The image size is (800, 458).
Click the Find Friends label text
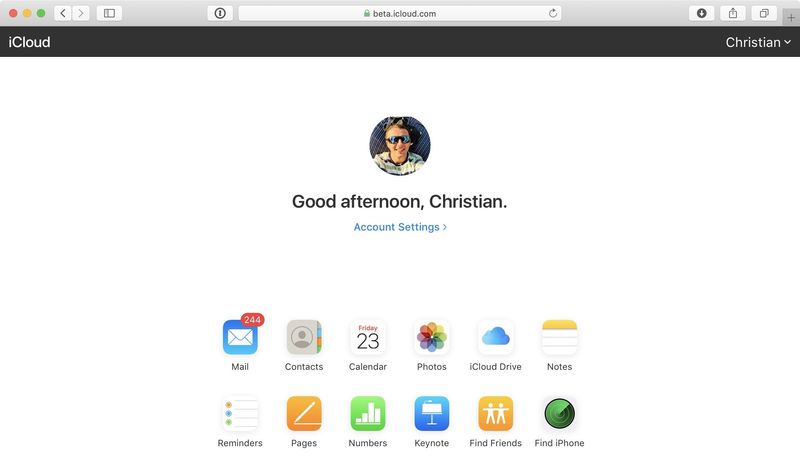point(495,443)
